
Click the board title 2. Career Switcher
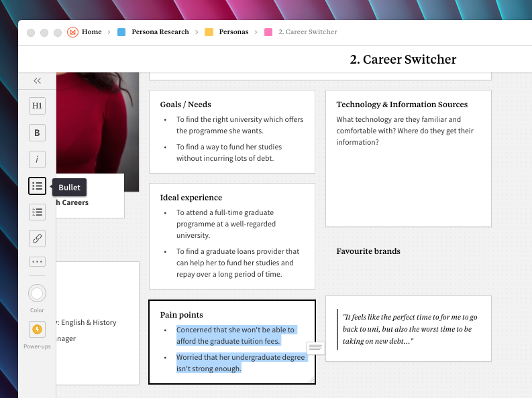(x=403, y=59)
